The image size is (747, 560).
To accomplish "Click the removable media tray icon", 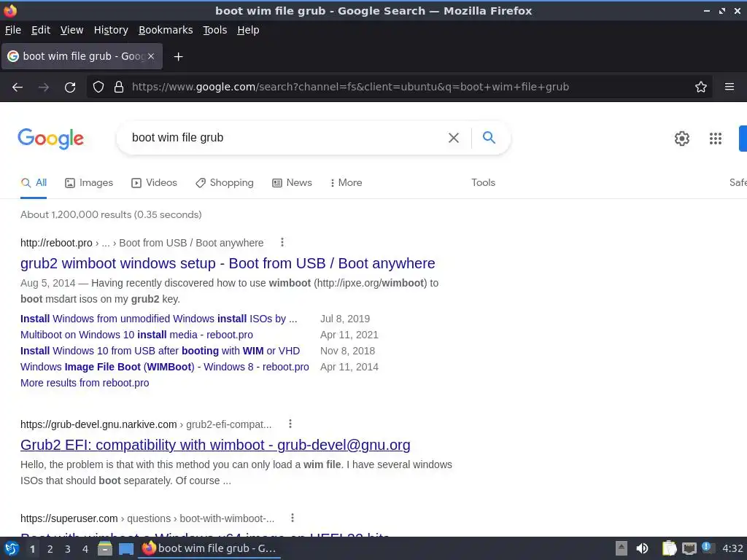I will point(622,548).
